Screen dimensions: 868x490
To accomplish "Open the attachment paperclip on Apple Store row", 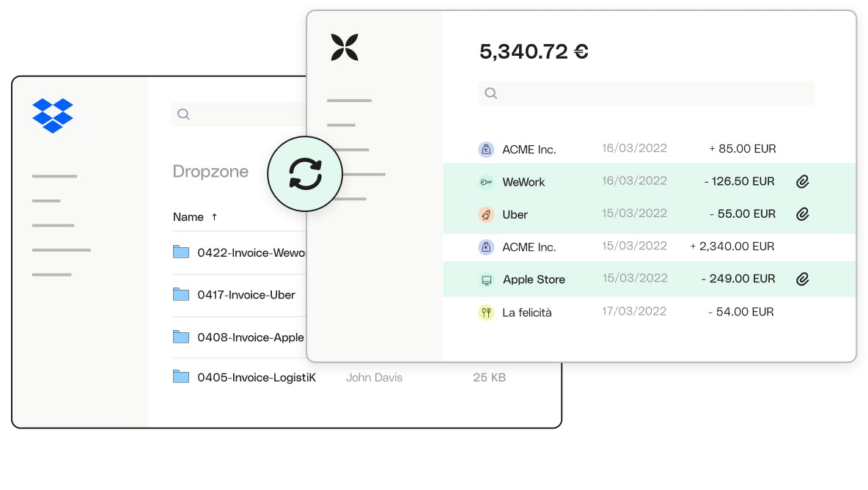I will 803,279.
